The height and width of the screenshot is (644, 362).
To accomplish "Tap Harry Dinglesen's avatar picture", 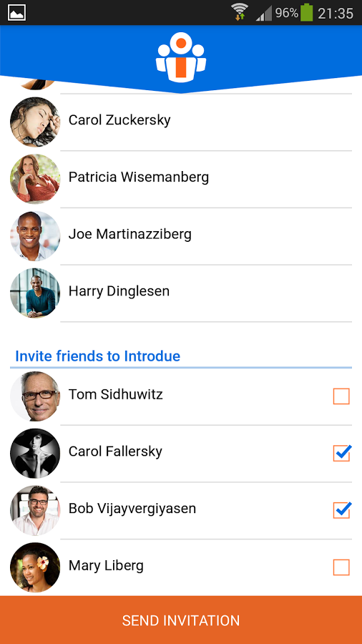I will pos(35,293).
